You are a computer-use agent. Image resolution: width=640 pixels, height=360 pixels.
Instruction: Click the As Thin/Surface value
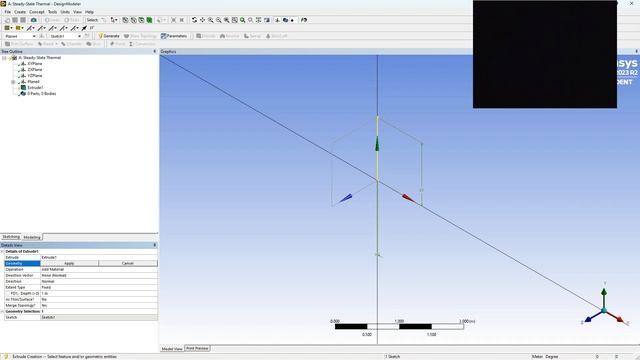coord(99,299)
